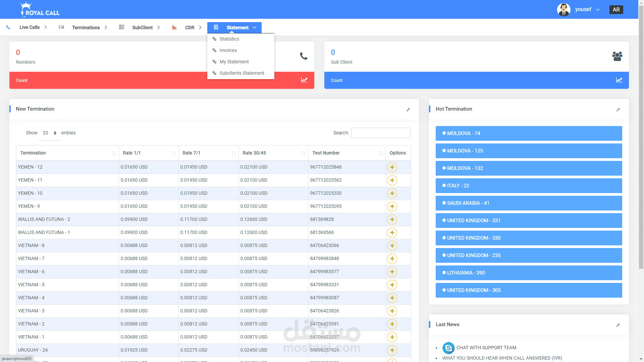The image size is (644, 362).
Task: Click the Skype support chat icon
Action: pyautogui.click(x=448, y=348)
